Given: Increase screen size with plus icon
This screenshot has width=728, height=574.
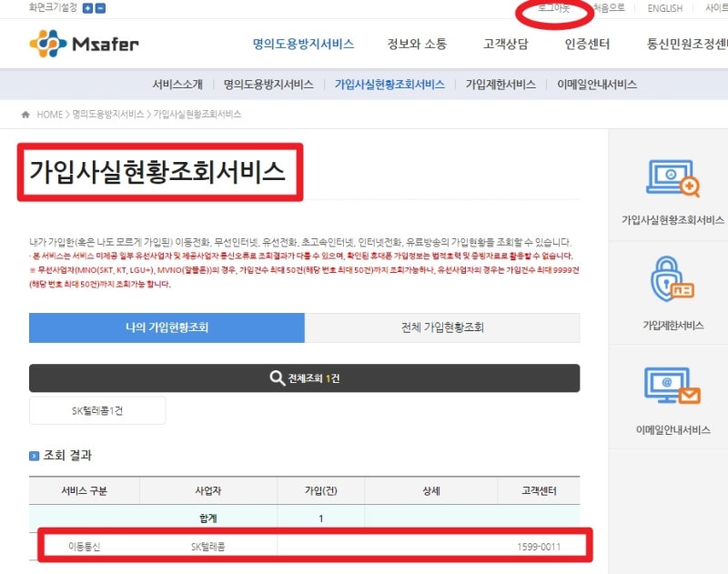Looking at the screenshot, I should tap(87, 8).
